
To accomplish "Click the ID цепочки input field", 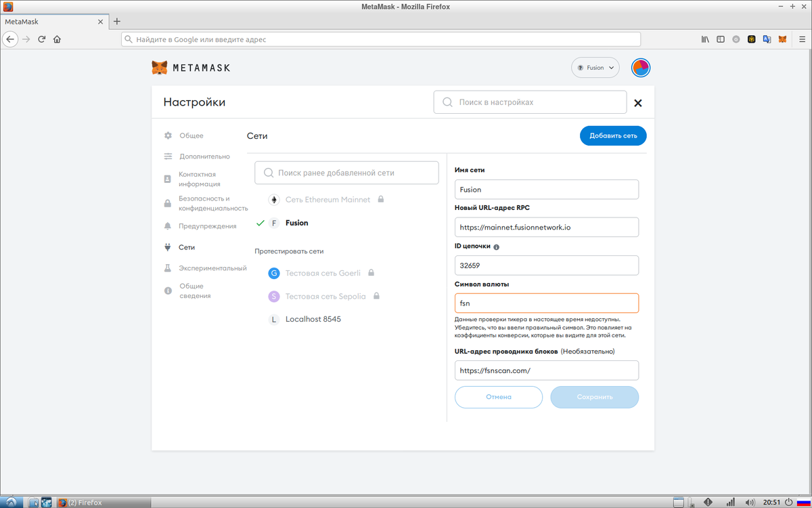I will 547,266.
